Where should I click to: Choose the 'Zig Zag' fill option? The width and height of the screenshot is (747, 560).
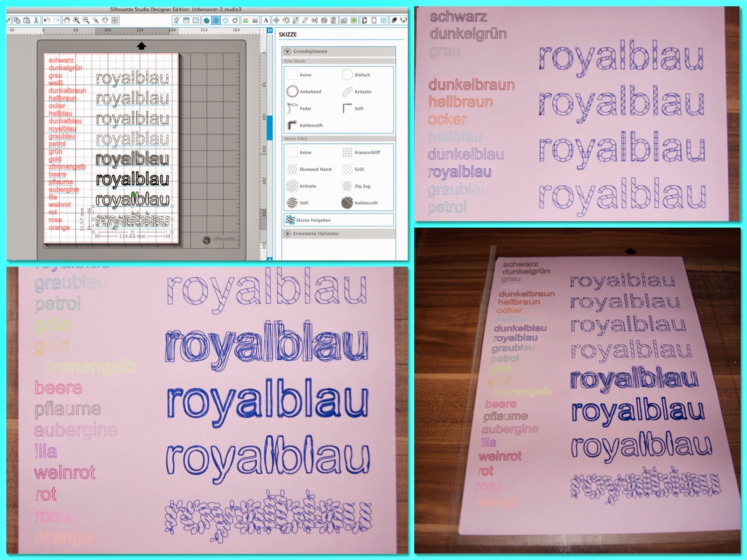coord(356,186)
